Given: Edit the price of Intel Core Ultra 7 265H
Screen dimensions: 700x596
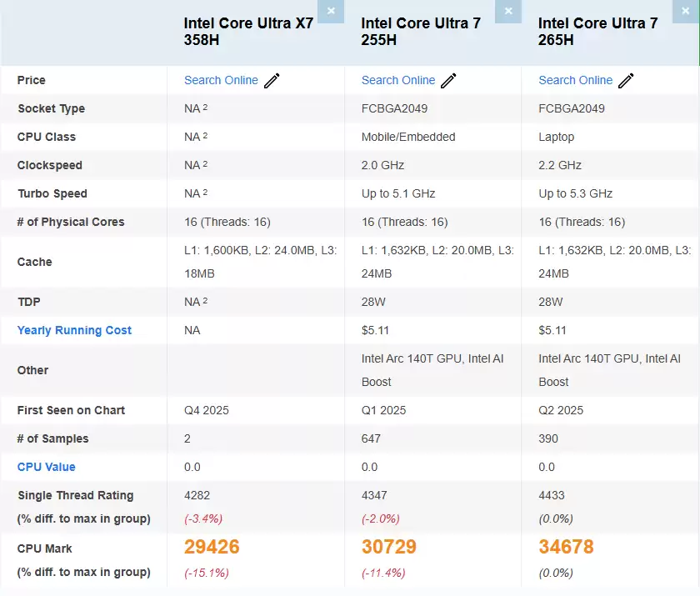Looking at the screenshot, I should (626, 80).
